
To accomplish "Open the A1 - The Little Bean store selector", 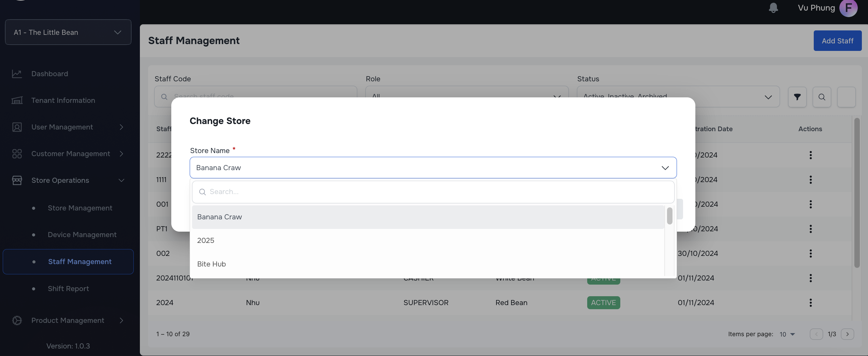I will (68, 32).
